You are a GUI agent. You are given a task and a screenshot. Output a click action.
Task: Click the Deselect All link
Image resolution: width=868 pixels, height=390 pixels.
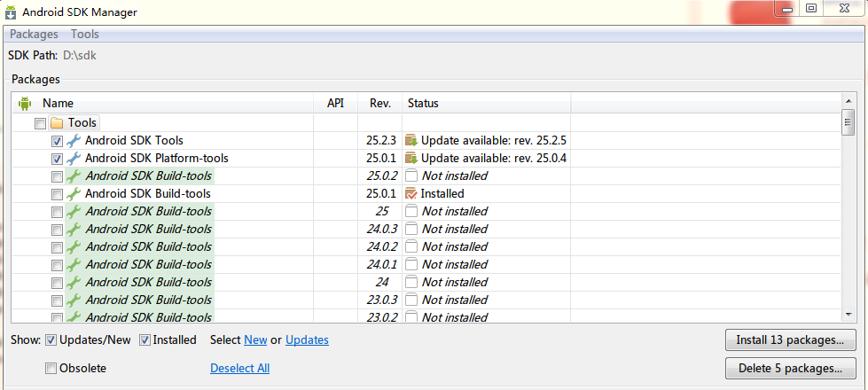click(x=239, y=368)
